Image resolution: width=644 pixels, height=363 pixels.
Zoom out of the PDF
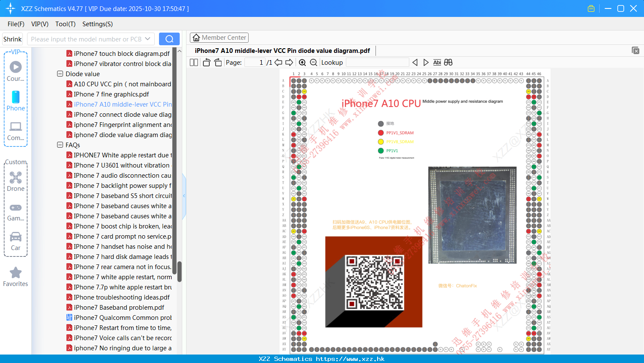313,62
